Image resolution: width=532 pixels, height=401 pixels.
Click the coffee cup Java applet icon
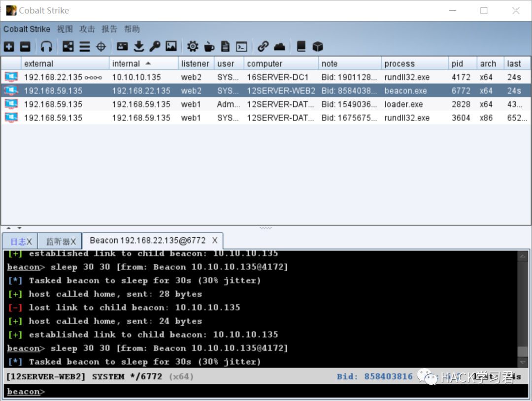[x=209, y=46]
